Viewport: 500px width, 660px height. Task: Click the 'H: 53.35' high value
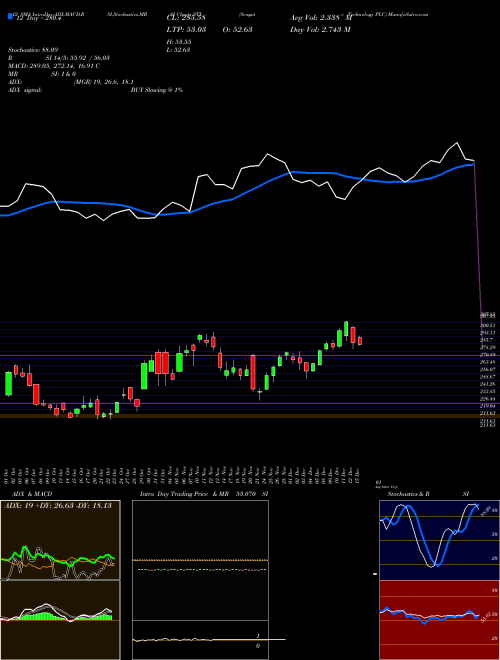click(x=179, y=42)
